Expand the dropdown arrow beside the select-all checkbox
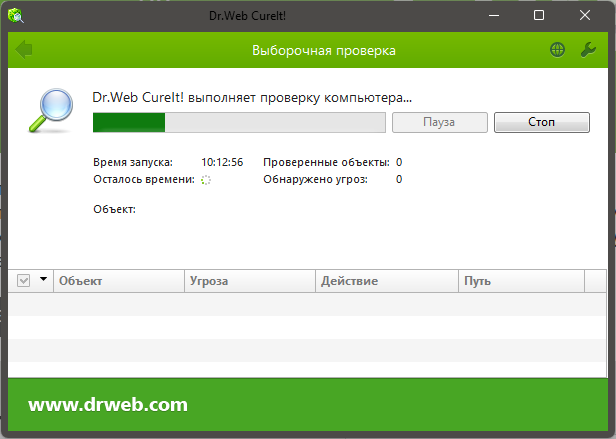Screen dimensions: 616x439 pyautogui.click(x=43, y=281)
